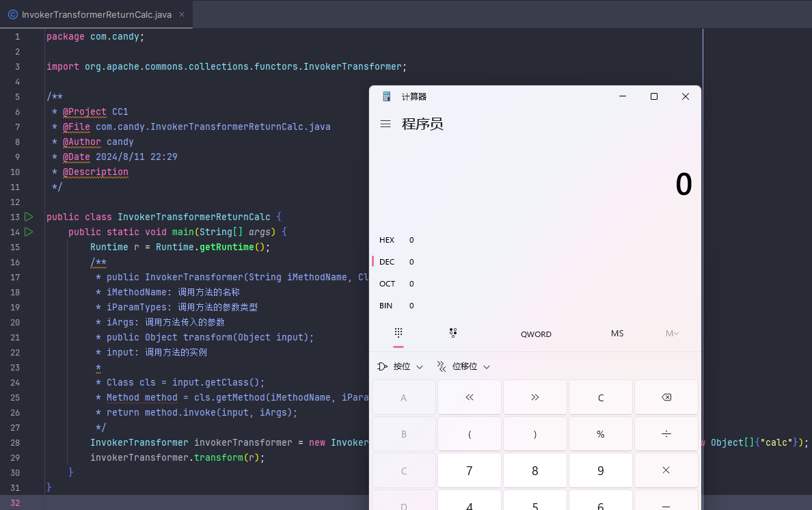The height and width of the screenshot is (510, 812).
Task: Click the divide ÷ key
Action: 666,434
